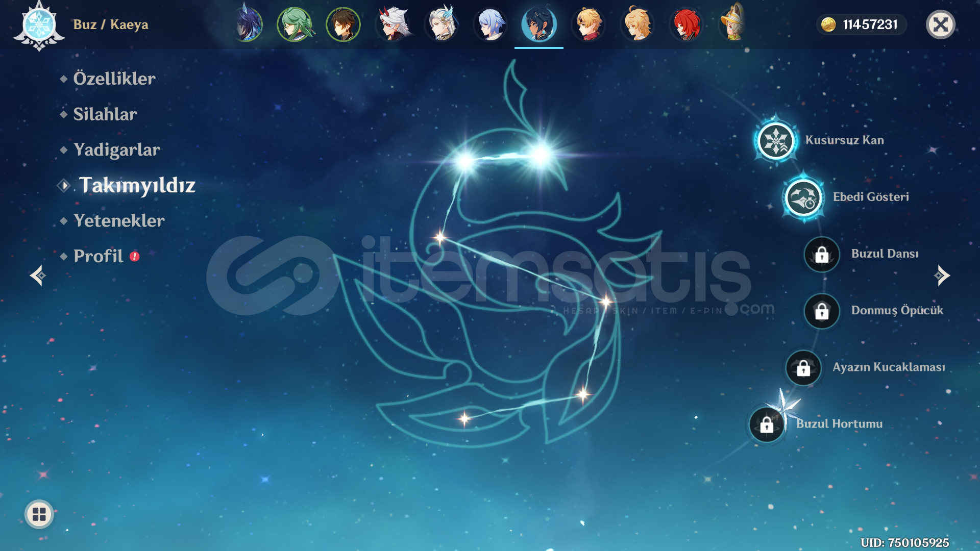Open the Yadigarlar menu
The height and width of the screenshot is (551, 980).
tap(117, 150)
